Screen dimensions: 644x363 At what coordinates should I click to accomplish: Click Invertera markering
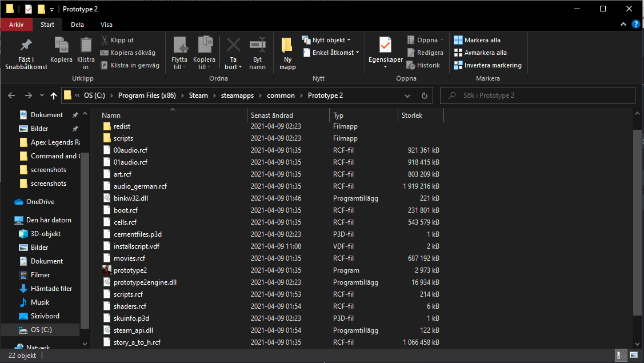coord(488,65)
